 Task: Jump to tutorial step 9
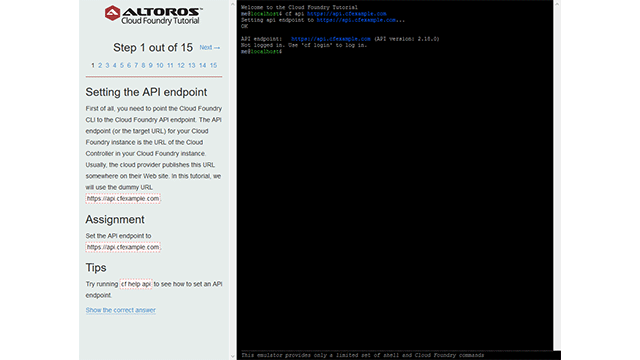(151, 65)
